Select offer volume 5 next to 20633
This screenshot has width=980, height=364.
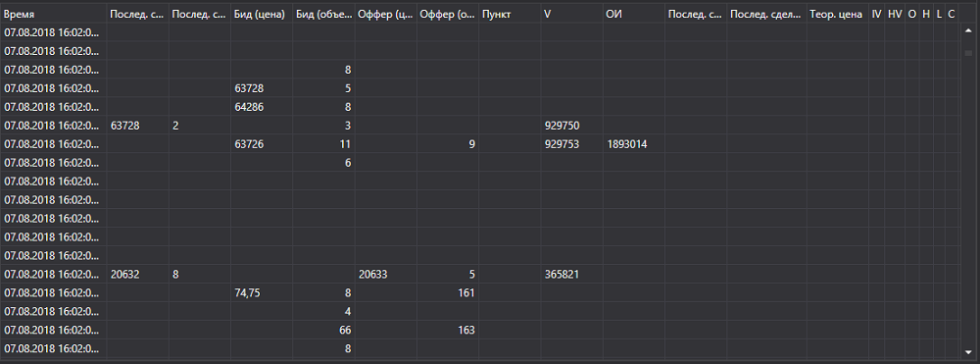(448, 274)
